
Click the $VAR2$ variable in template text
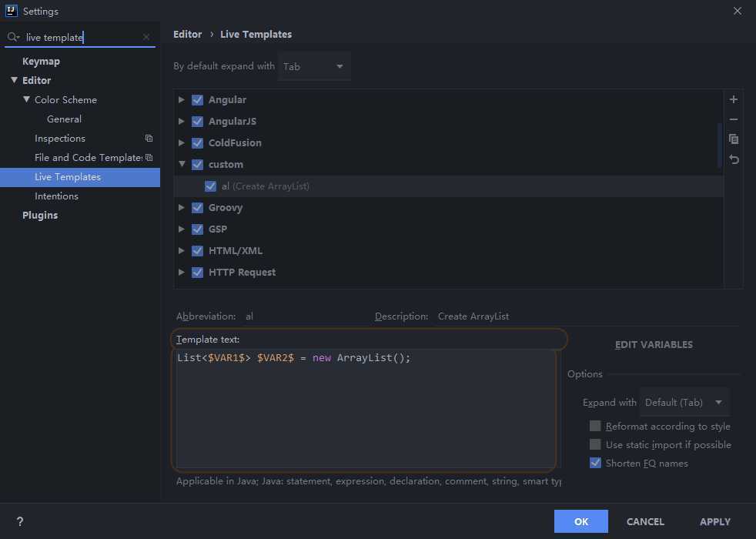tap(276, 358)
